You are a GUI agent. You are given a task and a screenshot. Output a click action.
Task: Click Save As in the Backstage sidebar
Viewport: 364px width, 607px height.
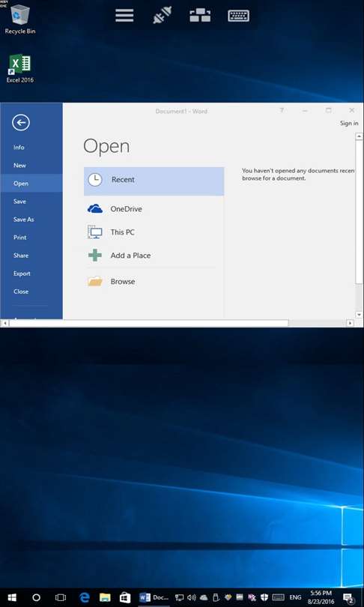coord(31,220)
